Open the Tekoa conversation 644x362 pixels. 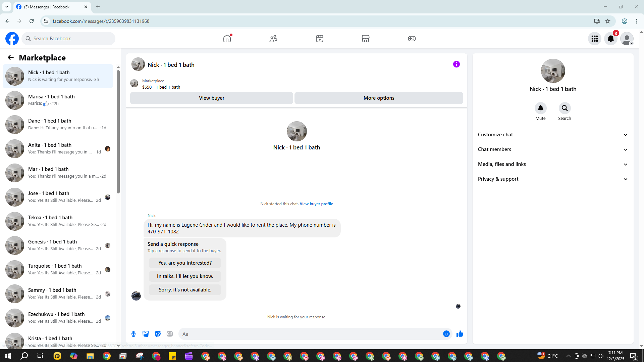[58, 221]
